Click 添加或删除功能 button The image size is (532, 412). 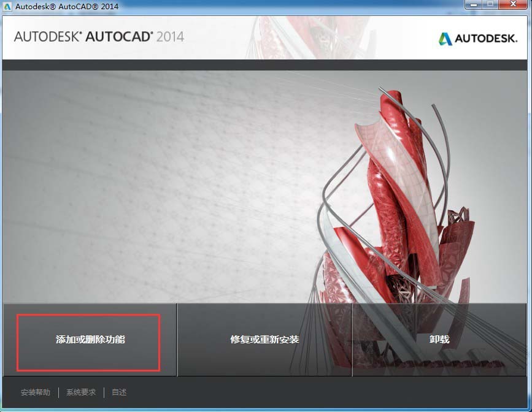[x=90, y=340]
